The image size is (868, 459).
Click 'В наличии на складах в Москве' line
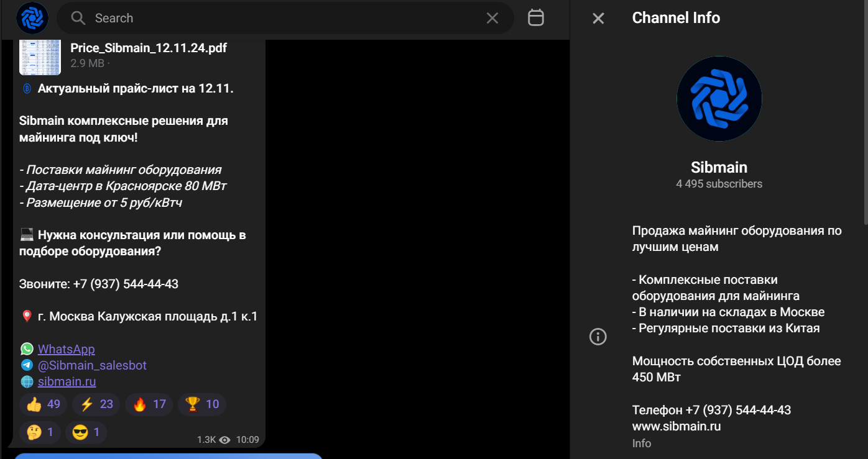(x=729, y=312)
